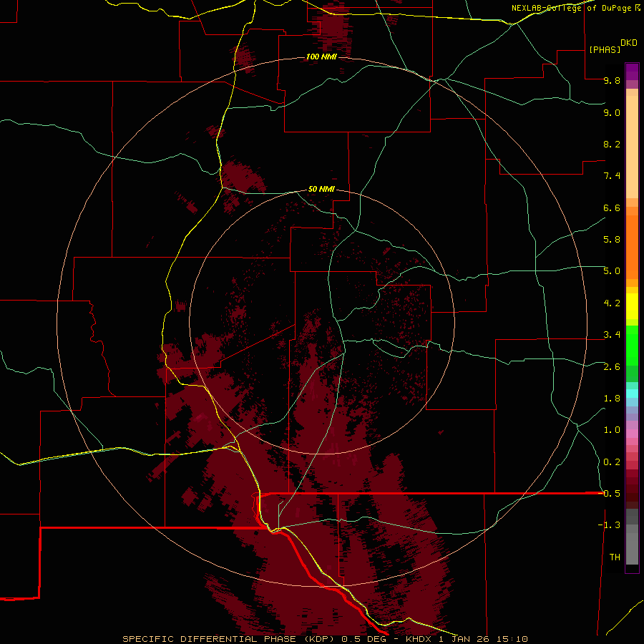Screen dimensions: 644x644
Task: Click the yellow segment of the color bar
Action: [632, 306]
